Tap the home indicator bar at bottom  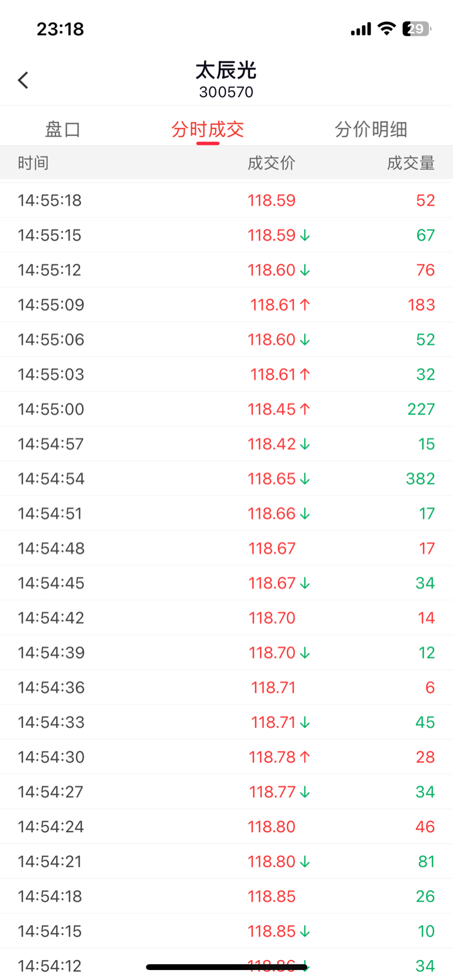pyautogui.click(x=226, y=966)
